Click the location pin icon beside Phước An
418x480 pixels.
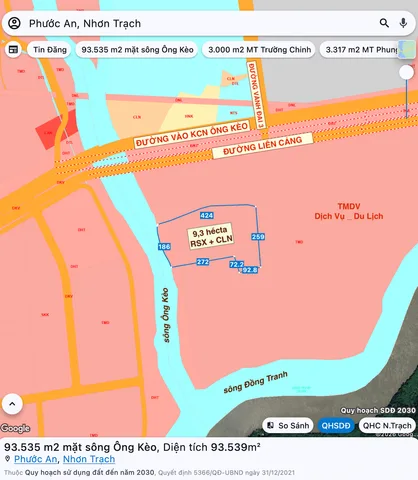(8, 459)
